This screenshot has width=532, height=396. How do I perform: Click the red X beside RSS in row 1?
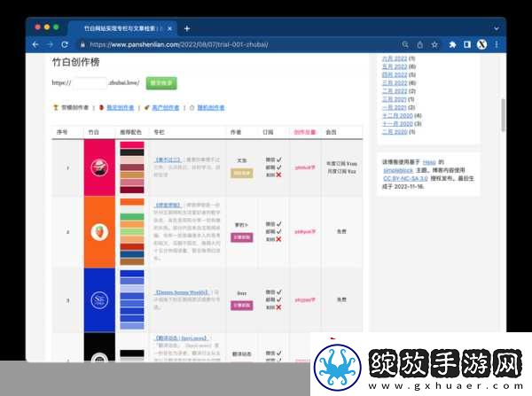tap(278, 175)
